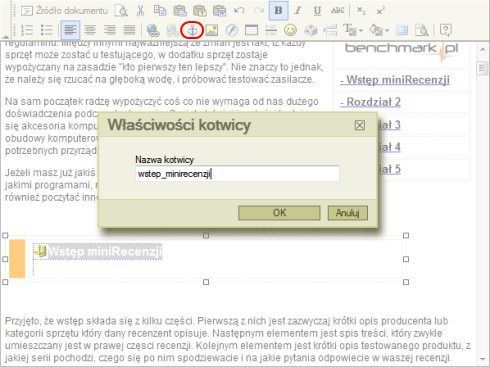Click the Nazwa kotwicy label

164,160
